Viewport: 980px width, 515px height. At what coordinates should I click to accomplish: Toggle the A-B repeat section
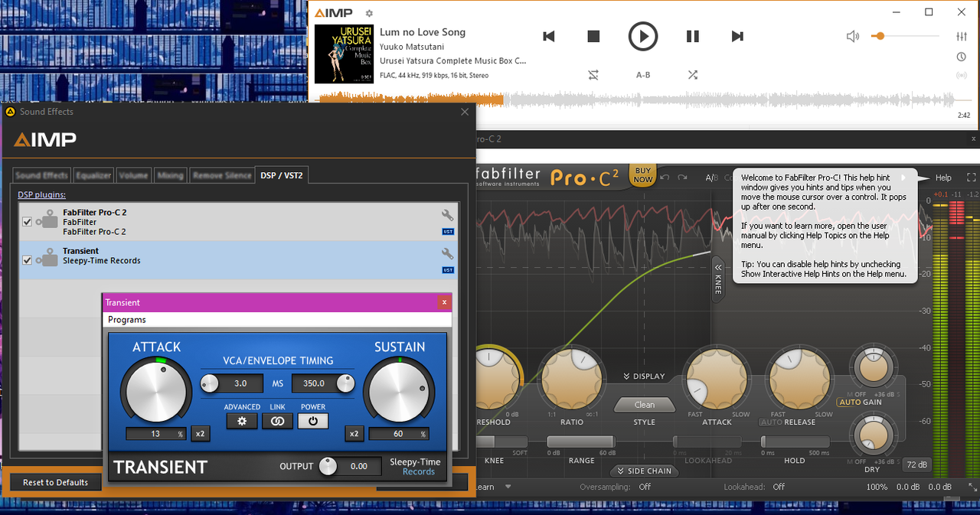click(643, 75)
